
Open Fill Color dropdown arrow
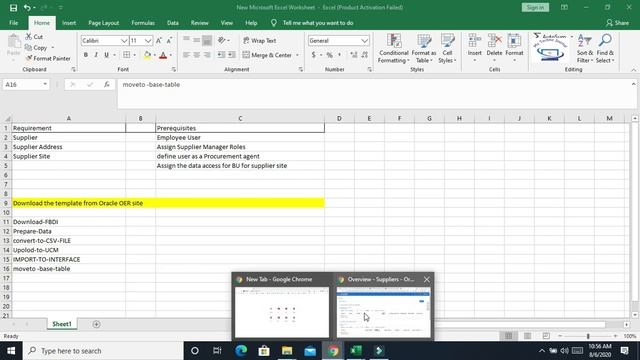155,55
